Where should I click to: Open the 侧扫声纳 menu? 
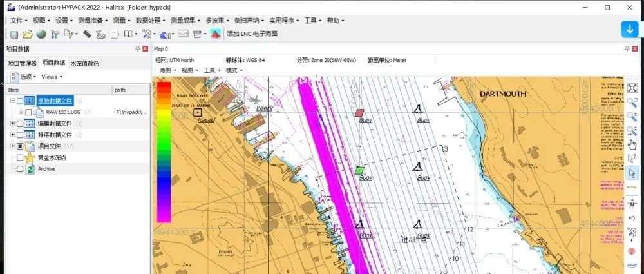pyautogui.click(x=249, y=21)
